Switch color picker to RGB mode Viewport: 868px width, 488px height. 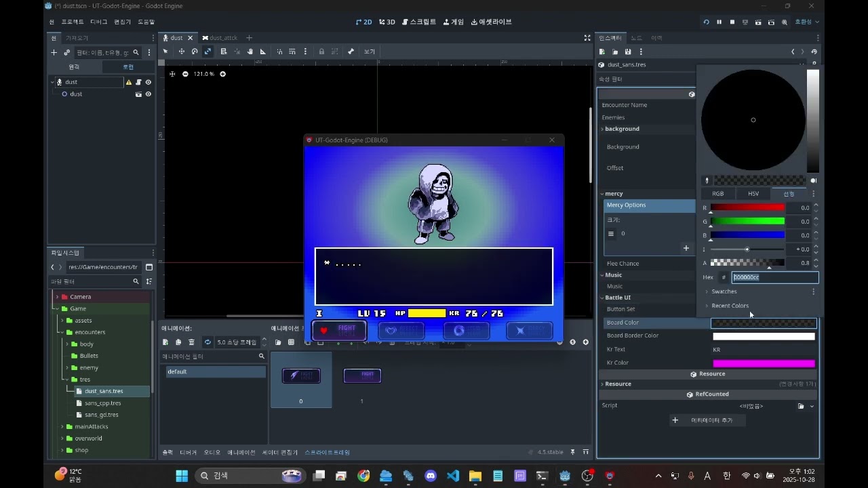717,194
